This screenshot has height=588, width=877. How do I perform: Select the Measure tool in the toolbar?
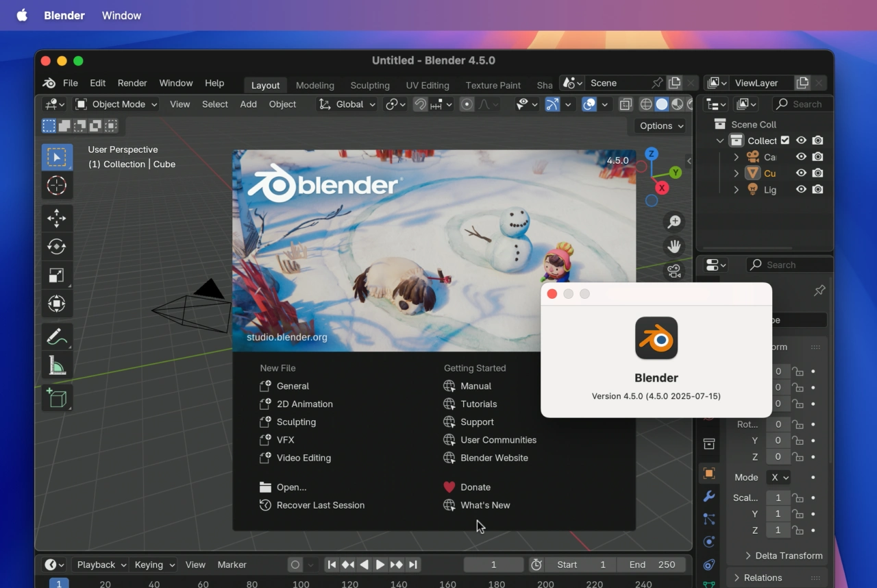(57, 365)
